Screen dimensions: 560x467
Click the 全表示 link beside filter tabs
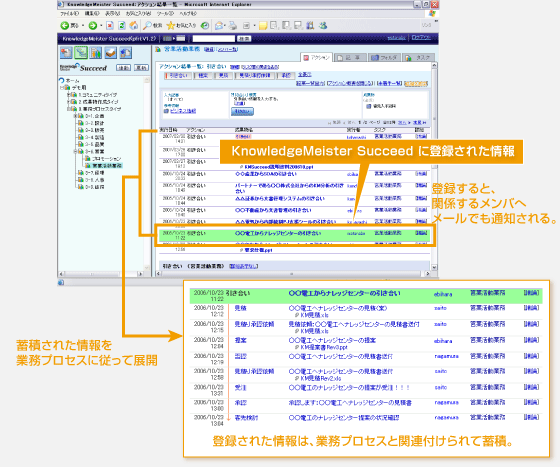point(305,75)
